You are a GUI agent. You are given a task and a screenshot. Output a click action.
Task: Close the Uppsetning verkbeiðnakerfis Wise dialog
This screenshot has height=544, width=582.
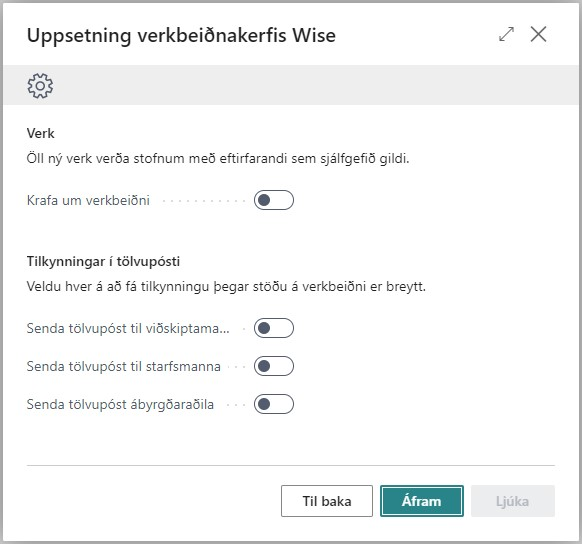[x=538, y=34]
